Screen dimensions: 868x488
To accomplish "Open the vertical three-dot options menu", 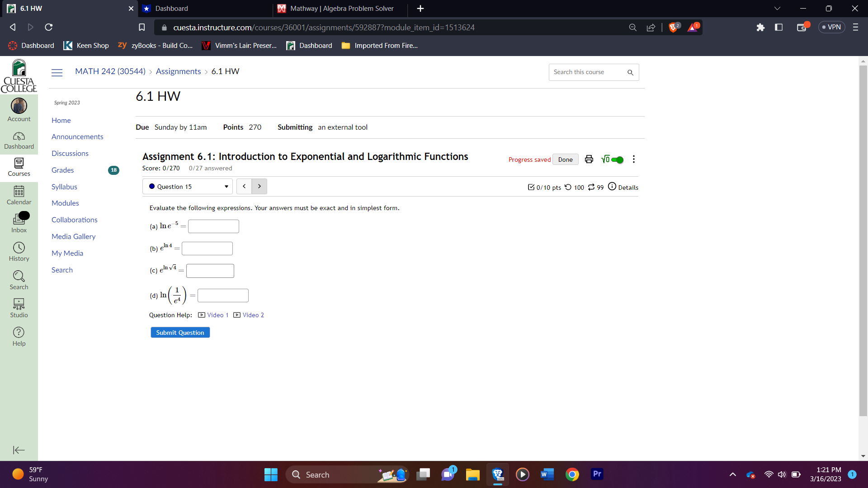I will point(633,159).
